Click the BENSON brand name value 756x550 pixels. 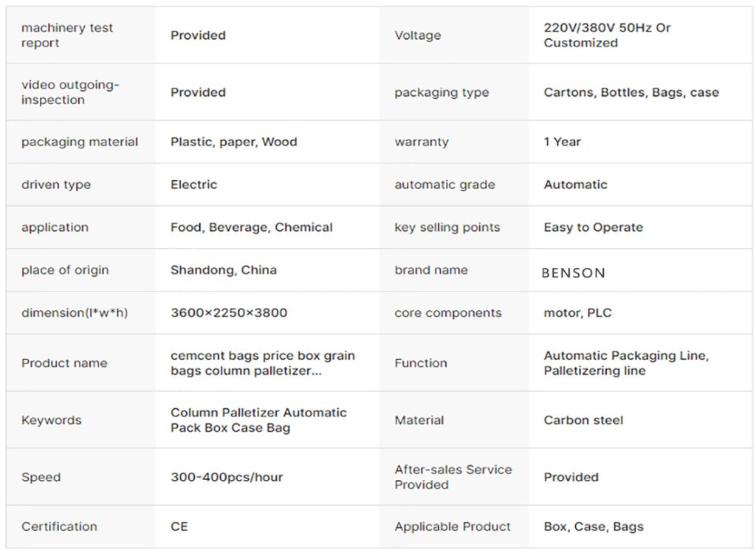pos(573,272)
